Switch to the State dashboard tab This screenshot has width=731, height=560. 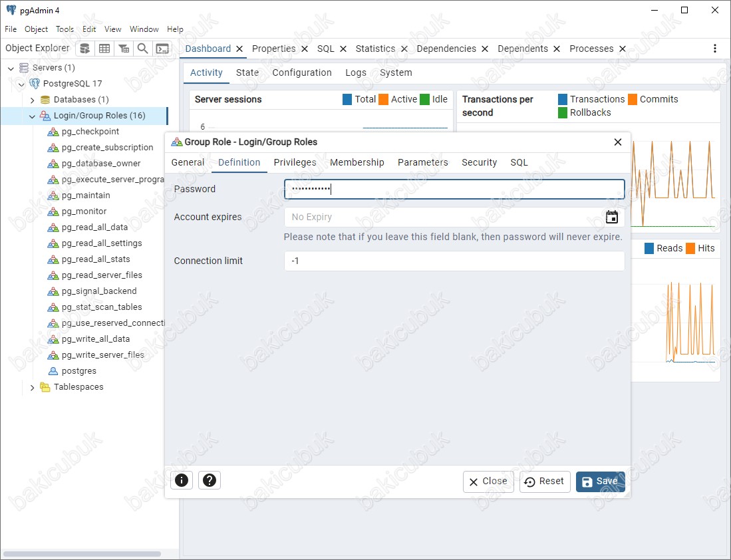point(247,72)
